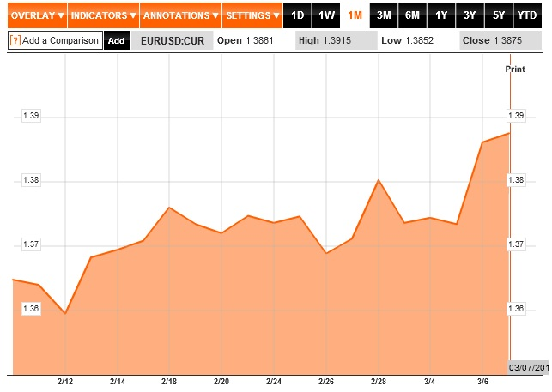Click the chart peak at 2/28
Viewport: 552px width, 392px height.
[x=379, y=180]
